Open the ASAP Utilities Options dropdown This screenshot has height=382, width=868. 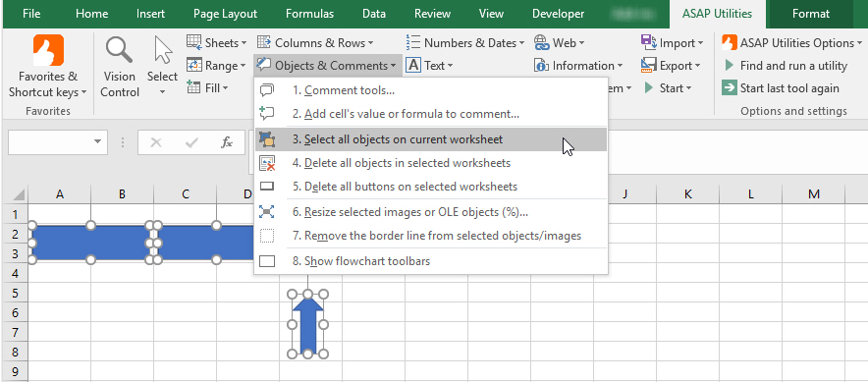tap(791, 42)
